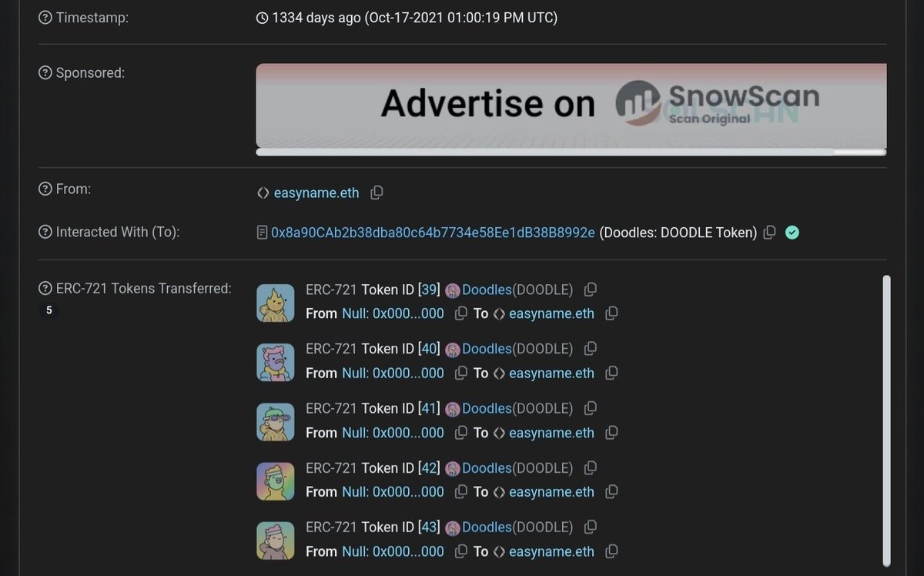Click the tokens transferred count badge 5
The width and height of the screenshot is (924, 576).
pyautogui.click(x=49, y=310)
